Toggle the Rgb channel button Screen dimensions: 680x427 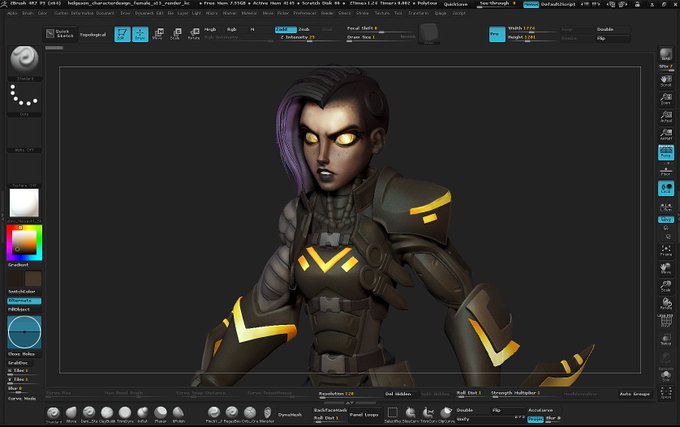232,29
